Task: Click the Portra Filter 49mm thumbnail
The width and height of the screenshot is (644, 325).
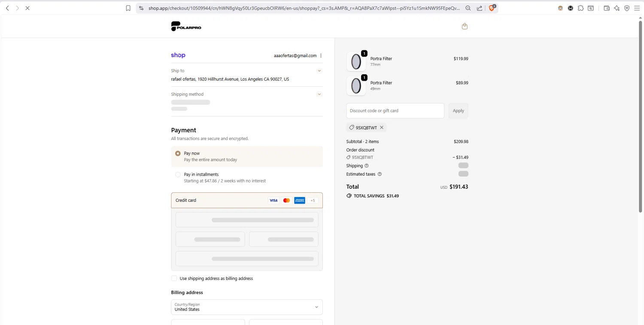Action: click(x=356, y=86)
